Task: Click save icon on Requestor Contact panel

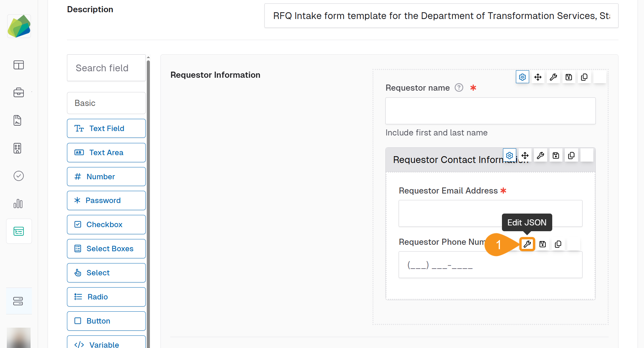Action: click(x=556, y=155)
